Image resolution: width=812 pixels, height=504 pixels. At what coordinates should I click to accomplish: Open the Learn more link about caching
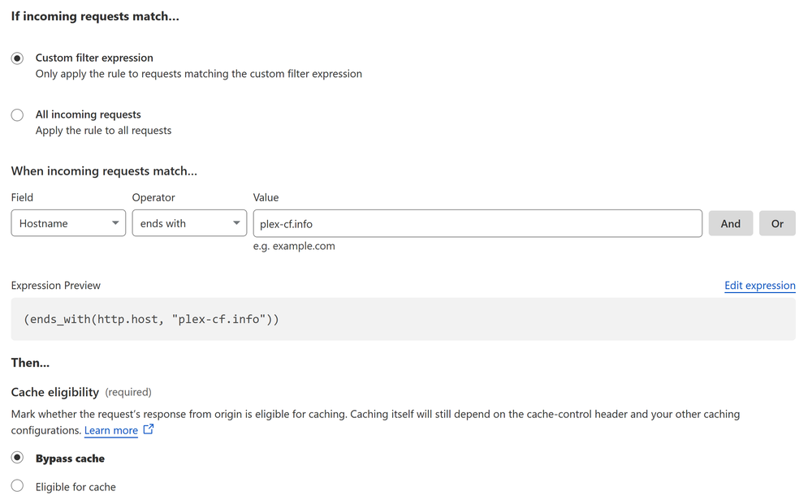pos(111,430)
